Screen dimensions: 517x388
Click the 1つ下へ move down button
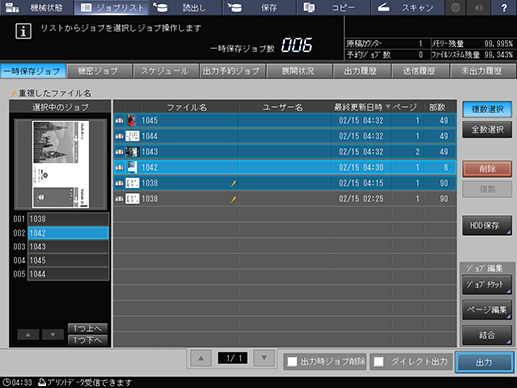point(88,340)
